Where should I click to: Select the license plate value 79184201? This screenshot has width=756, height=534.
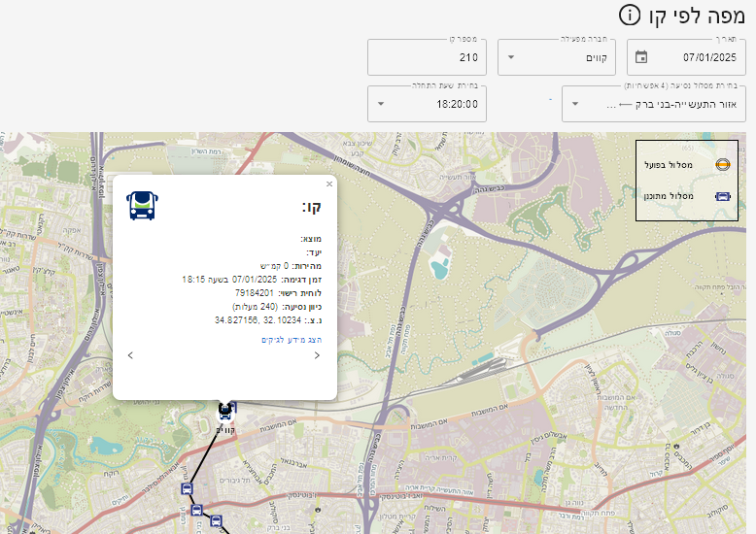[254, 293]
